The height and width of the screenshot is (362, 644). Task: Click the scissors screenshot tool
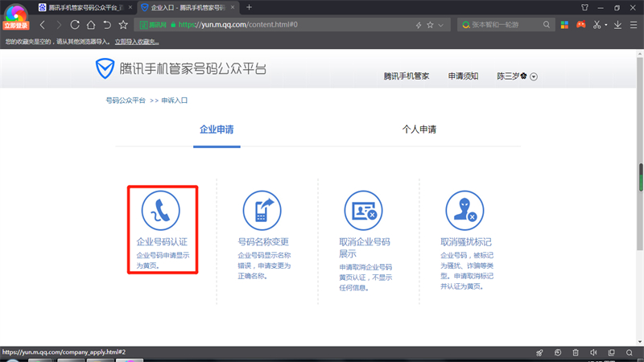pyautogui.click(x=597, y=25)
